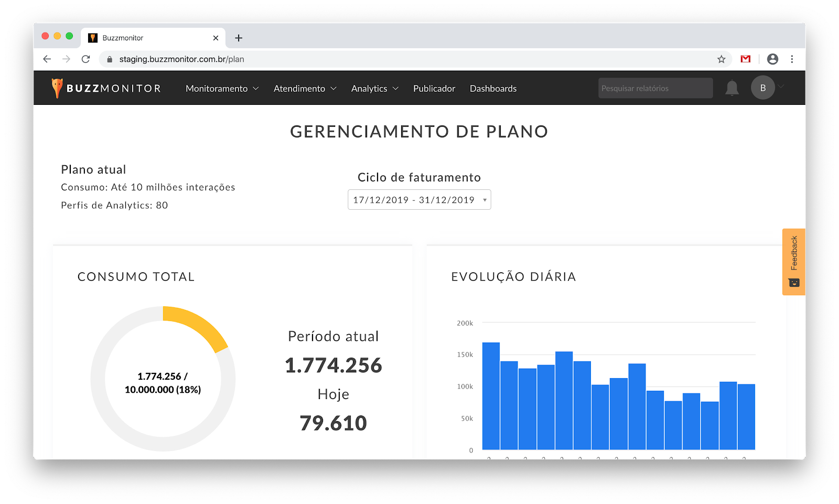Click the user avatar labeled B

pos(762,88)
